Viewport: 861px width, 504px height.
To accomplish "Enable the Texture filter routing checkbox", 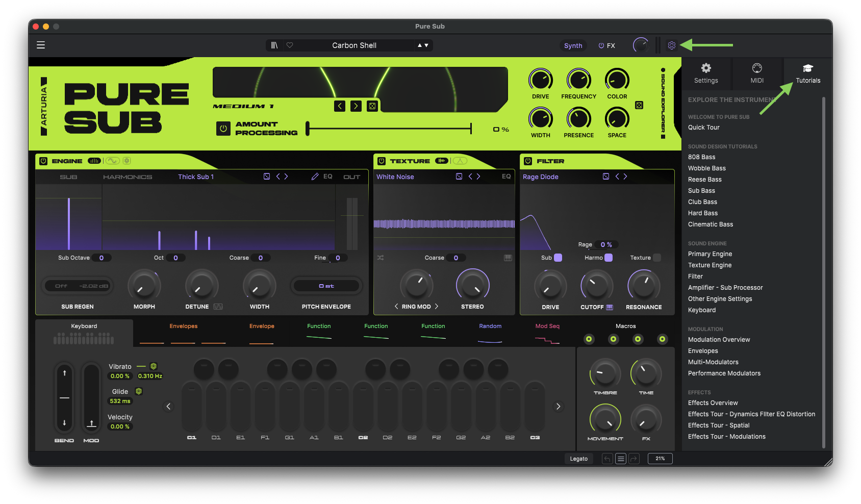I will pos(657,258).
